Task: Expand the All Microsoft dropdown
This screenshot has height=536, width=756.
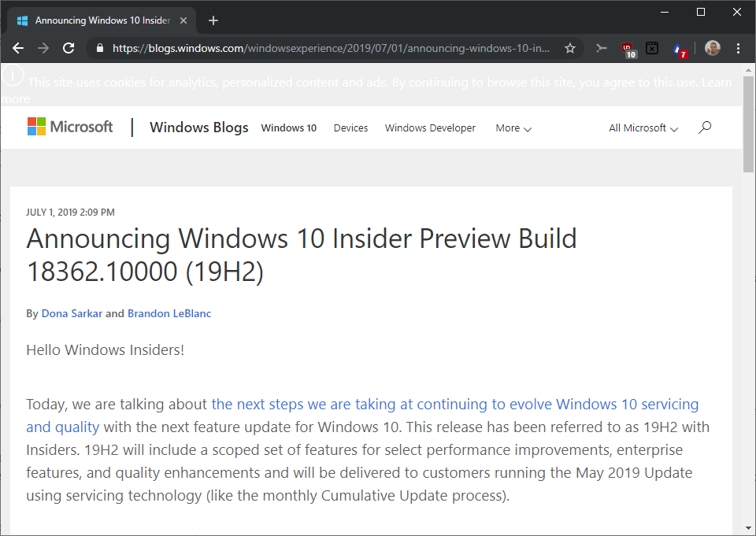Action: 643,128
